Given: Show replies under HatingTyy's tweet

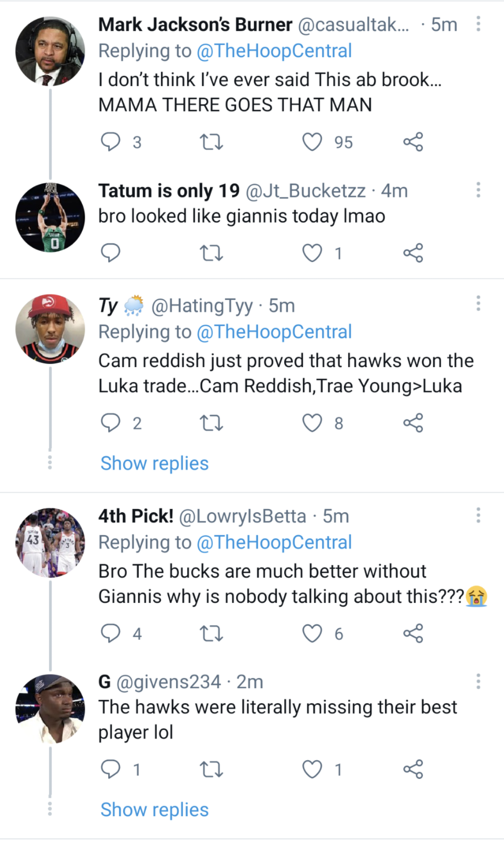Looking at the screenshot, I should click(155, 463).
